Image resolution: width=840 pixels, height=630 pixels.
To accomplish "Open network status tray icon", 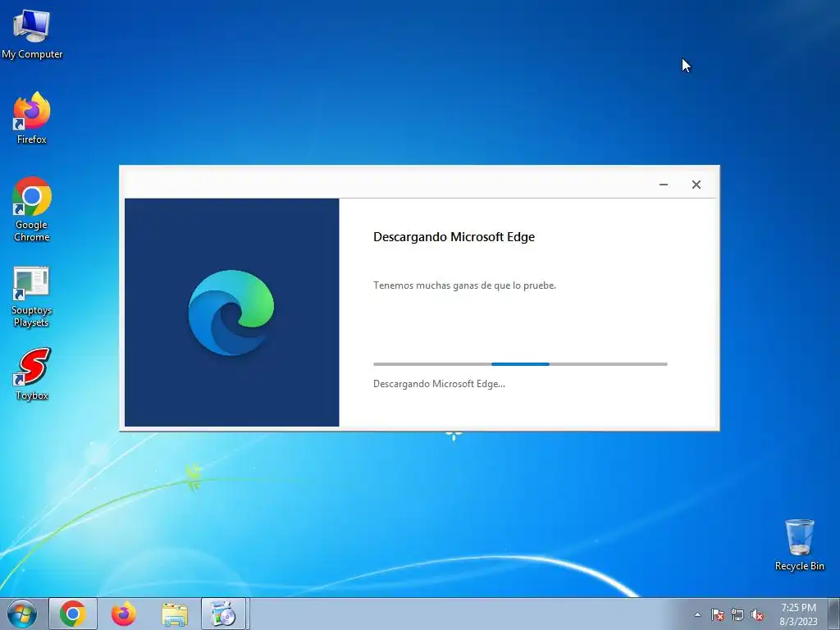I will (737, 615).
